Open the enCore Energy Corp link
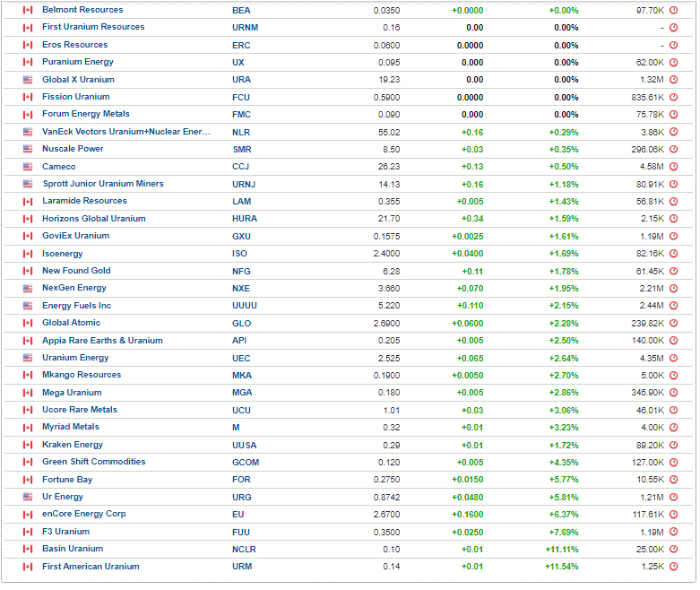700x590 pixels. tap(84, 514)
